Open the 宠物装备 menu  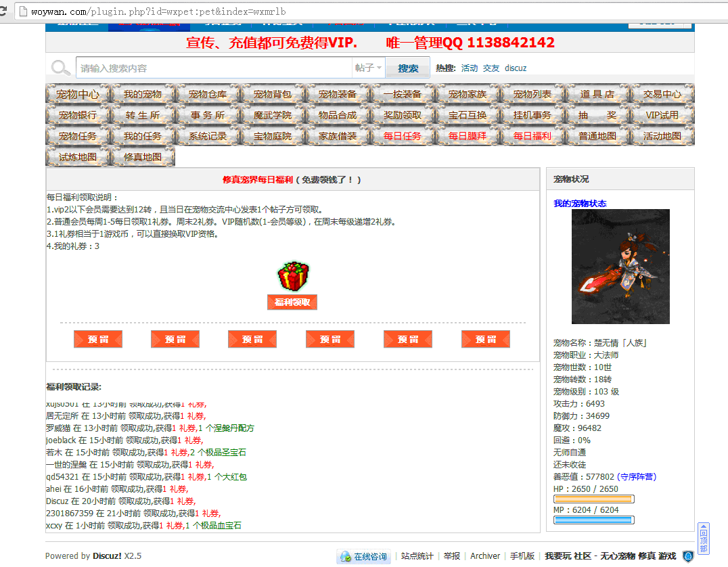point(338,94)
